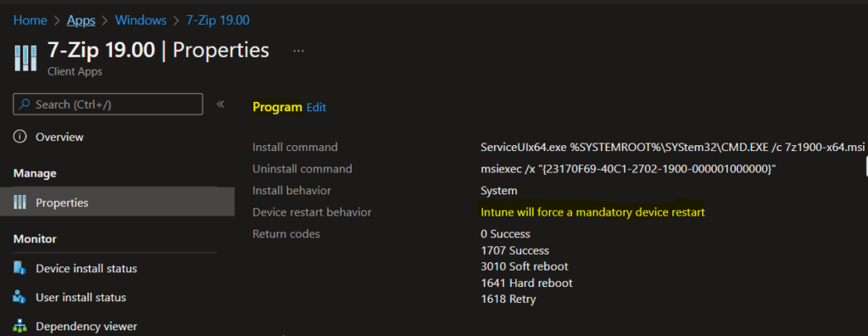Go to Home breadcrumb
The width and height of the screenshot is (868, 336).
31,20
